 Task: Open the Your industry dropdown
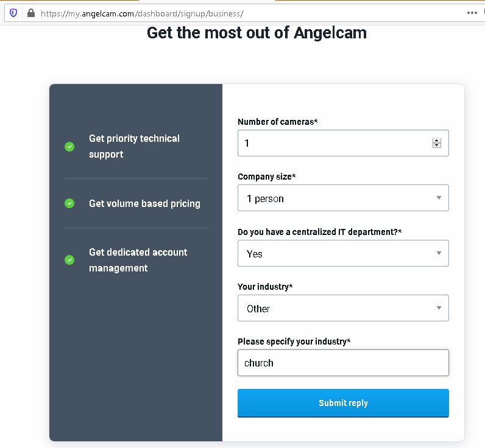pyautogui.click(x=343, y=309)
